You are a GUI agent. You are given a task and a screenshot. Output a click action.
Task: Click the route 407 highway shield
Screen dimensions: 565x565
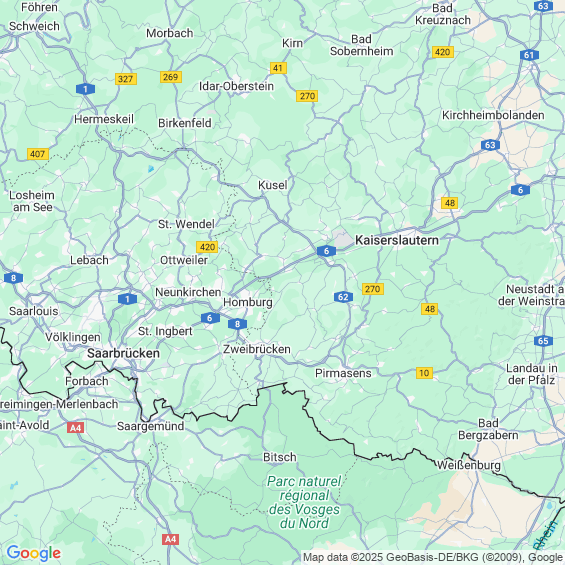pyautogui.click(x=38, y=154)
